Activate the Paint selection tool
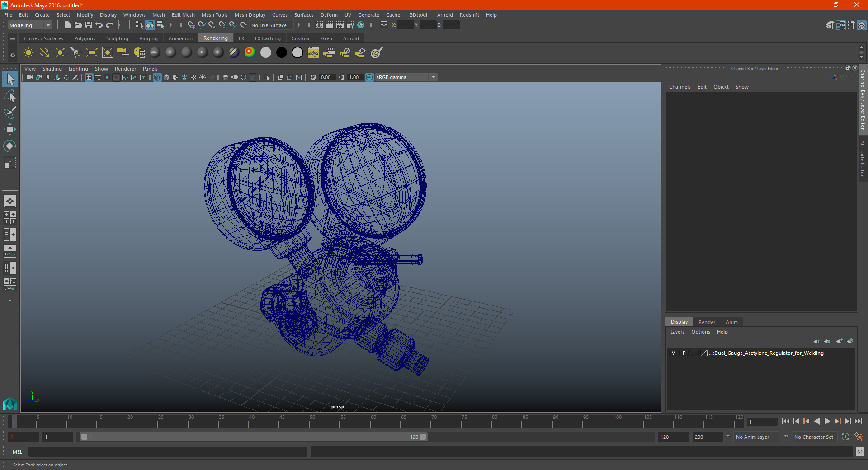The width and height of the screenshot is (868, 470). click(x=9, y=113)
